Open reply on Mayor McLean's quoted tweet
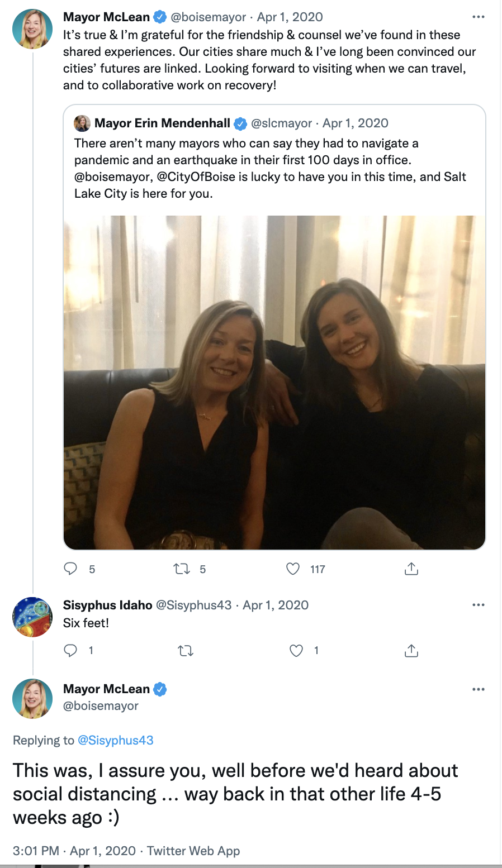502x868 pixels. 70,569
